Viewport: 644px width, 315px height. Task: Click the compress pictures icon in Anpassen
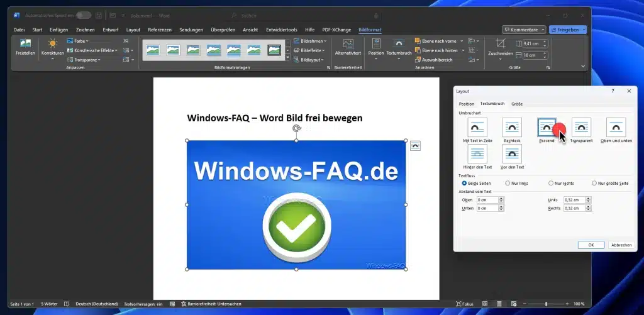pyautogui.click(x=126, y=41)
